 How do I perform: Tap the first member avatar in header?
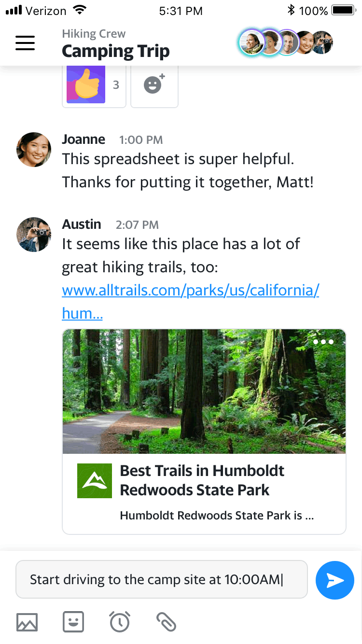251,43
